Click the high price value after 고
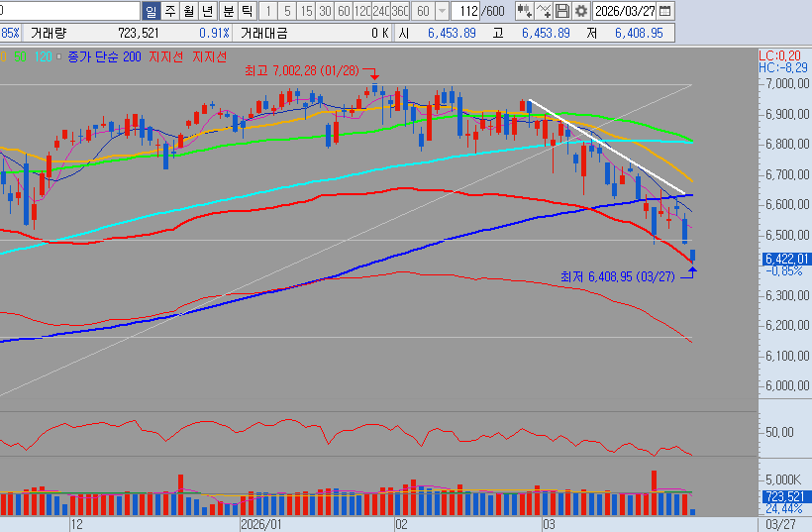The height and width of the screenshot is (532, 812). 546,33
